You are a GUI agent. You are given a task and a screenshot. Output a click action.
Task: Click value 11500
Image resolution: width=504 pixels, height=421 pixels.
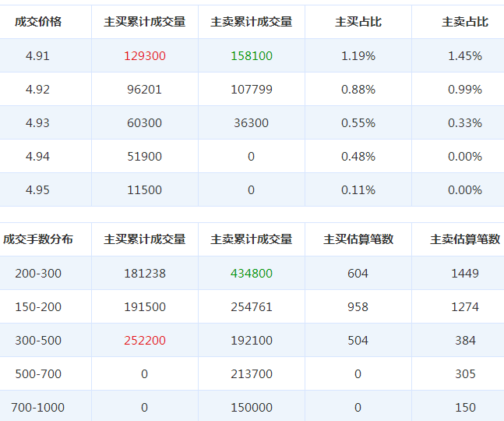(x=144, y=190)
